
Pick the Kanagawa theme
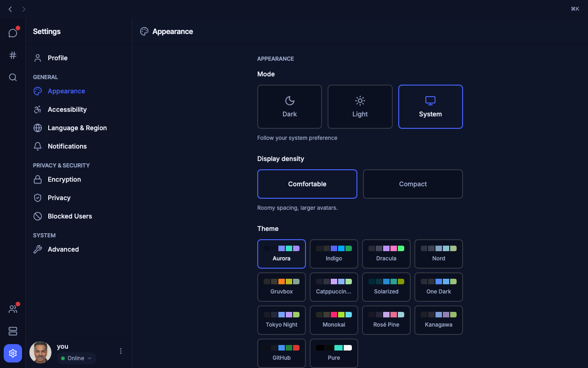[x=439, y=320]
